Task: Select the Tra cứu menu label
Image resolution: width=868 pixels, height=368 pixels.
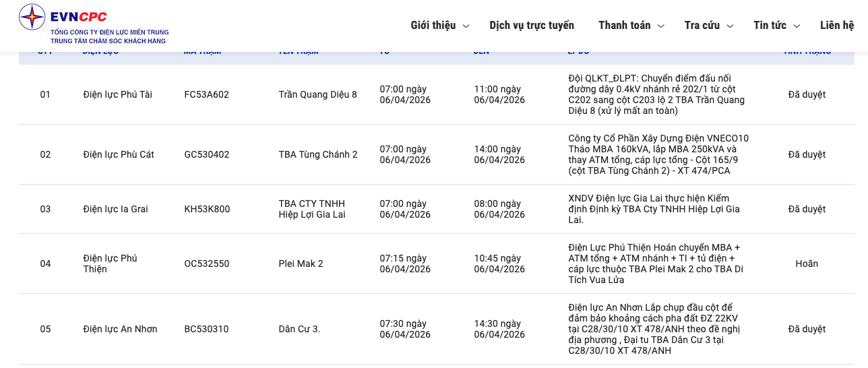Action: (702, 26)
